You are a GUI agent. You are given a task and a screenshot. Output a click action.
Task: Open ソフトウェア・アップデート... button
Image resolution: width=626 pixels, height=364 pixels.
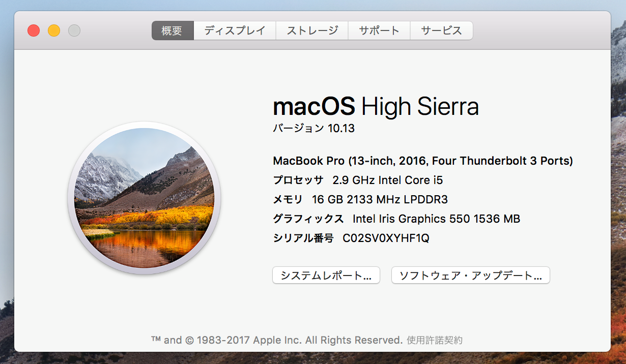471,276
